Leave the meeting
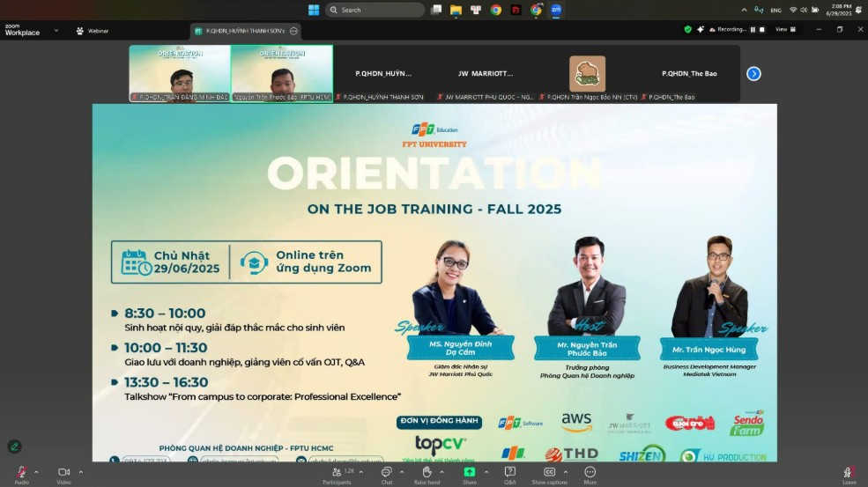 point(849,475)
